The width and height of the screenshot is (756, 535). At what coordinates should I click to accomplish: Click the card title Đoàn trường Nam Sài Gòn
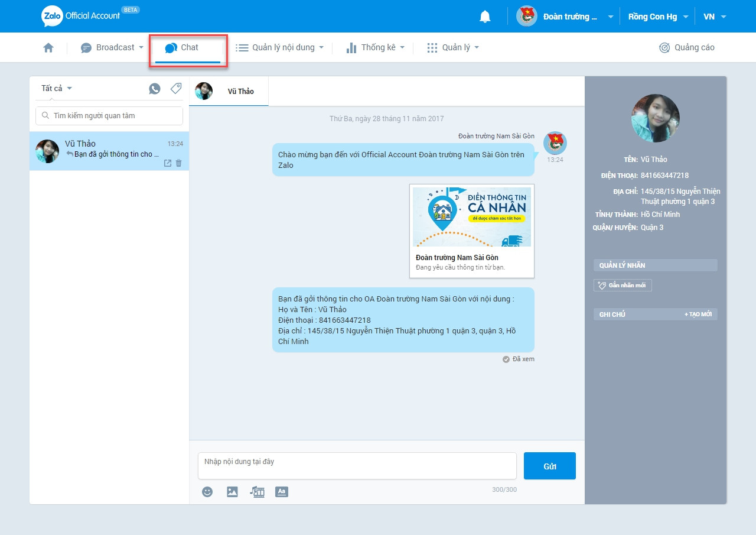tap(457, 258)
